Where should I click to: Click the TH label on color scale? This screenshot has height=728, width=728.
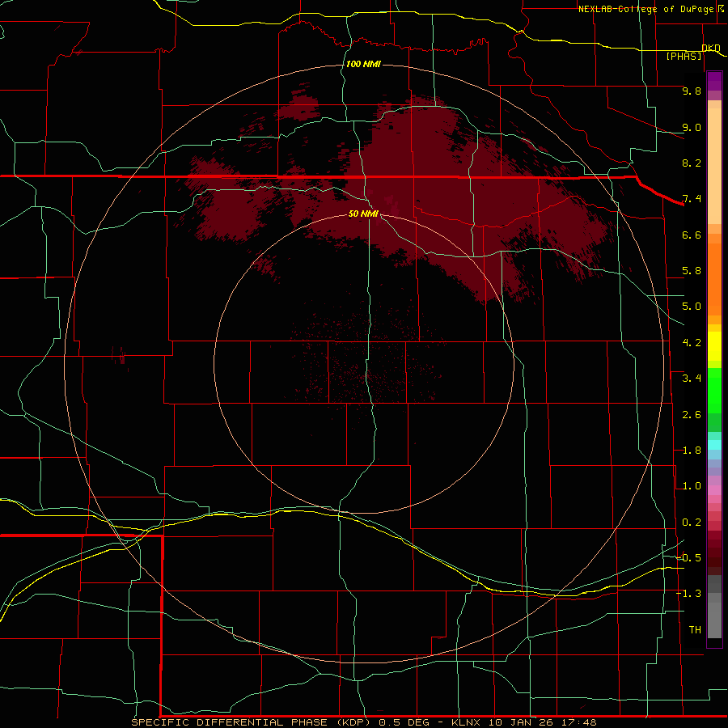[x=695, y=630]
